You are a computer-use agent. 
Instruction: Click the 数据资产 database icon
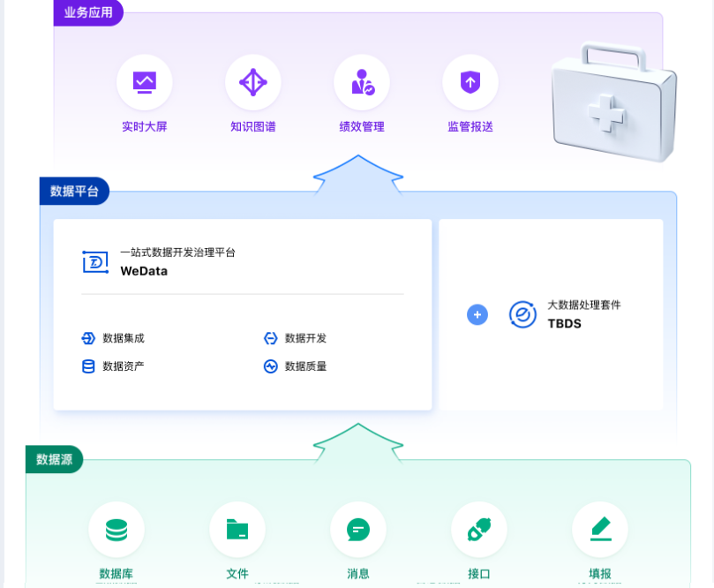point(88,366)
